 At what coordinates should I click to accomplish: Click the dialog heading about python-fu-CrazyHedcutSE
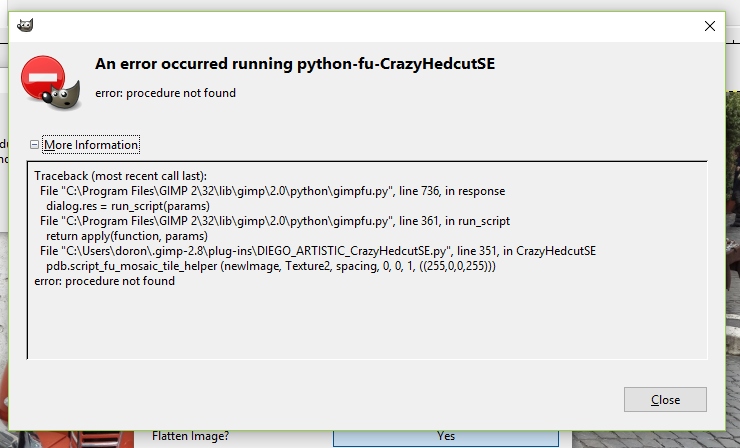point(295,64)
